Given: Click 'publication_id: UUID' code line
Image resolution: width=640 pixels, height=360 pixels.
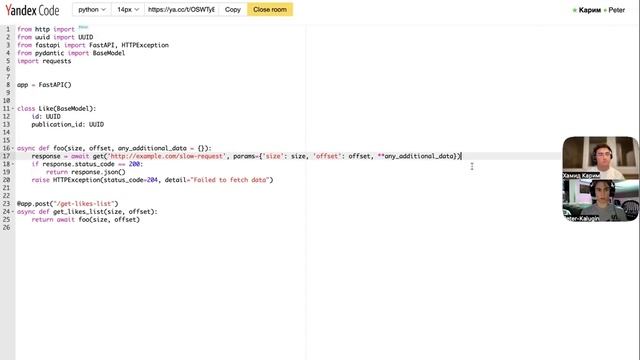Looking at the screenshot, I should click(x=68, y=124).
